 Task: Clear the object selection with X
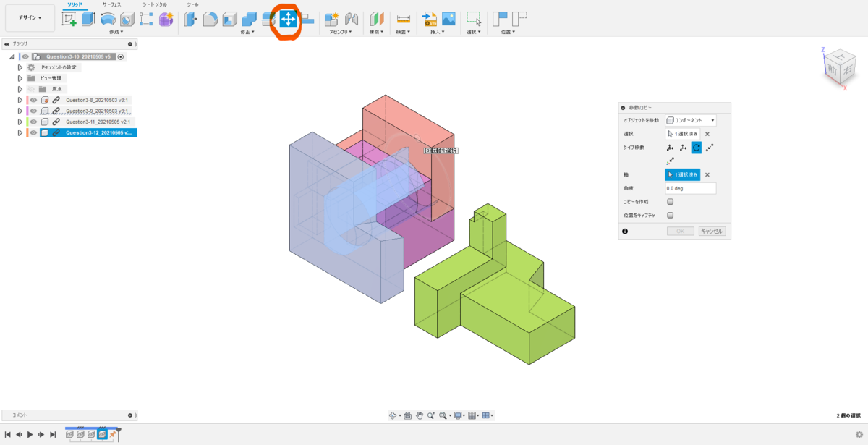click(707, 134)
